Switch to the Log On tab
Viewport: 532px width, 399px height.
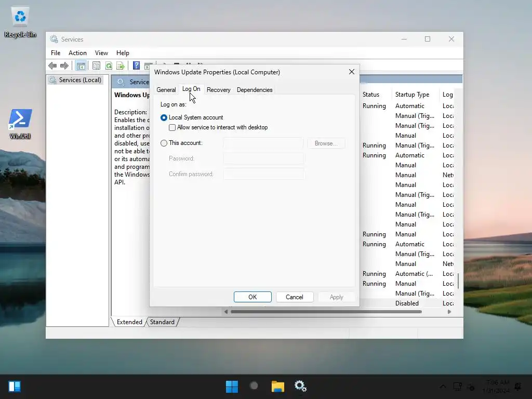tap(191, 89)
